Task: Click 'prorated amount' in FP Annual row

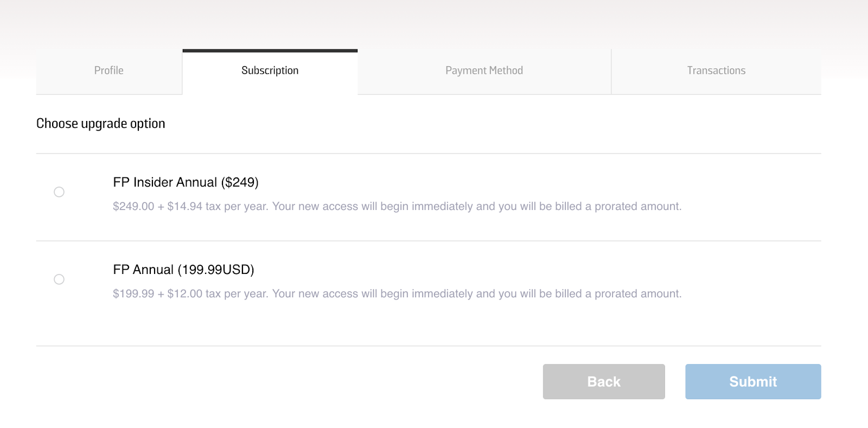Action: point(638,294)
